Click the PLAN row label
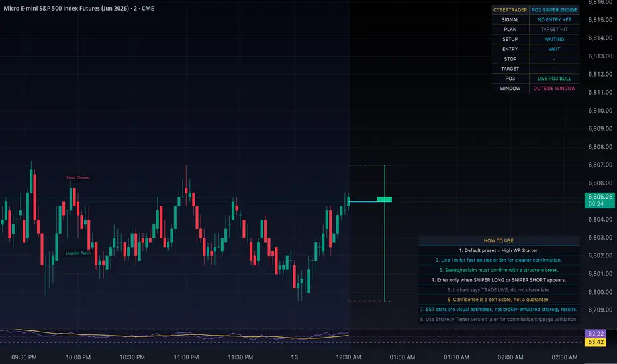617x364 pixels. [x=510, y=30]
